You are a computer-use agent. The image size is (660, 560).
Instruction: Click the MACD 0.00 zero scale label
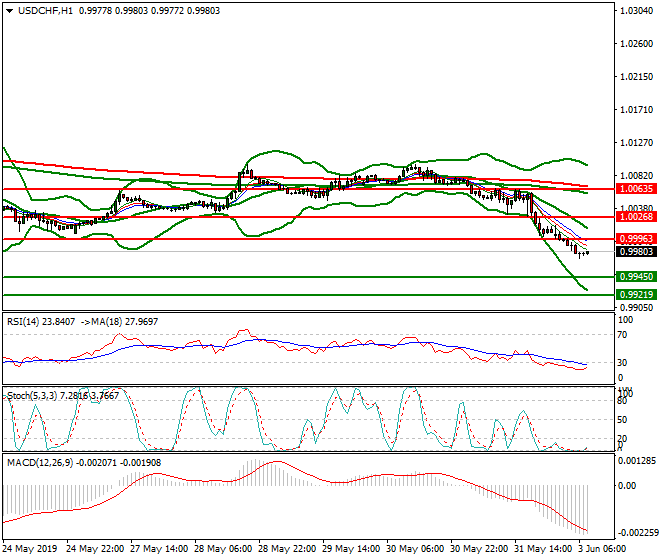[x=627, y=486]
